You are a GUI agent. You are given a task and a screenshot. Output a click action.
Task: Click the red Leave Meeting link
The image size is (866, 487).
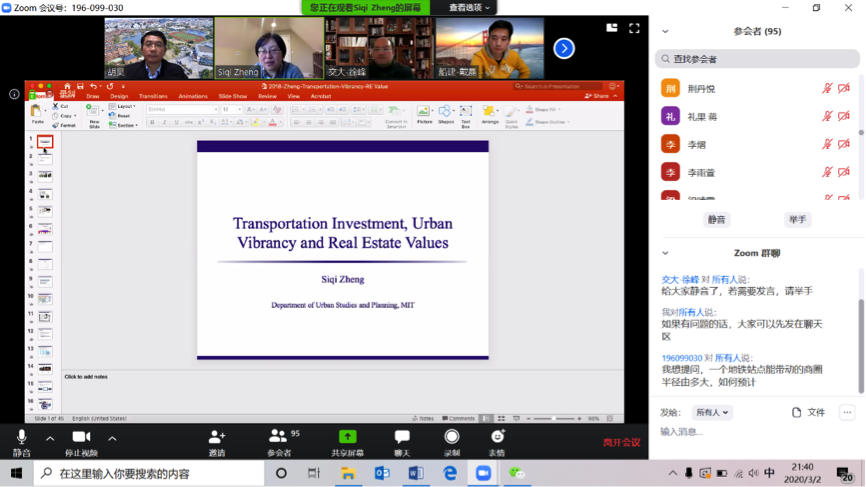pyautogui.click(x=621, y=442)
